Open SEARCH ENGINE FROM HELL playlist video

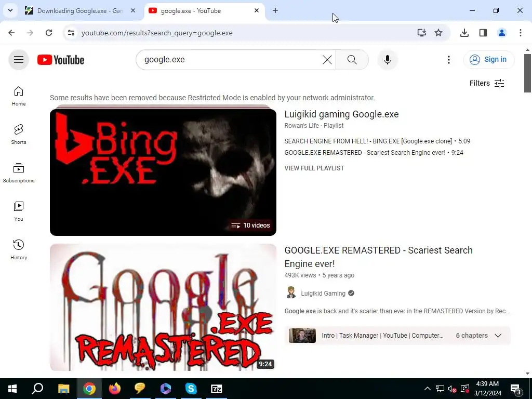[377, 141]
